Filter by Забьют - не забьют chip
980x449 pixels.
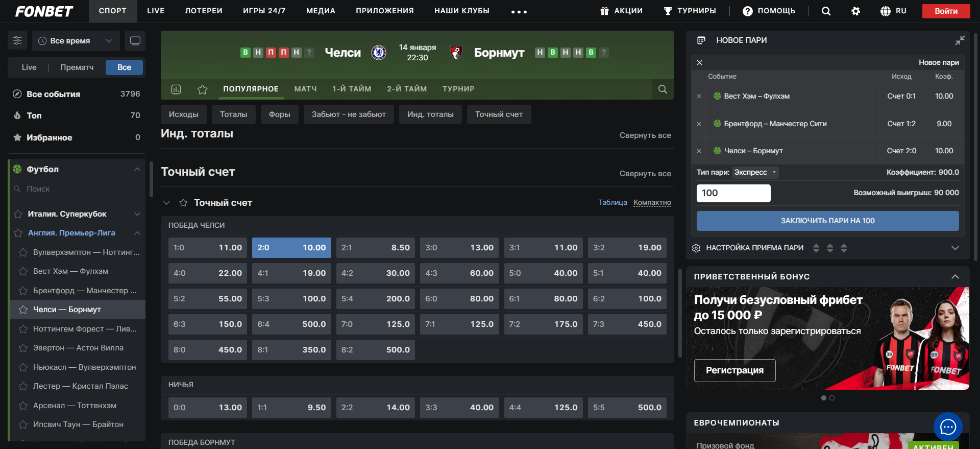pyautogui.click(x=349, y=115)
